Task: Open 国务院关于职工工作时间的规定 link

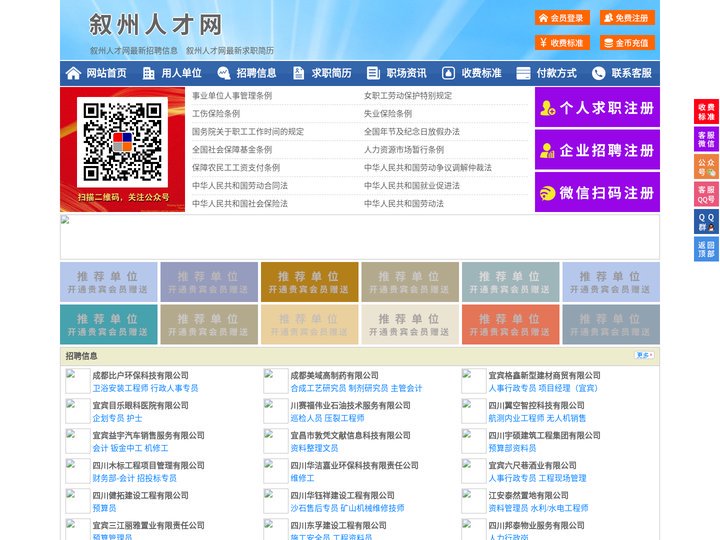Action: [x=248, y=131]
